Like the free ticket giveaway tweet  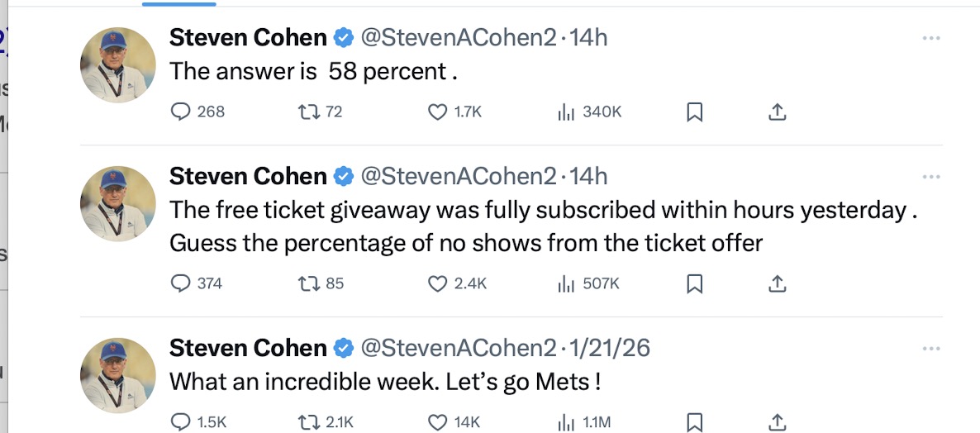tap(438, 283)
